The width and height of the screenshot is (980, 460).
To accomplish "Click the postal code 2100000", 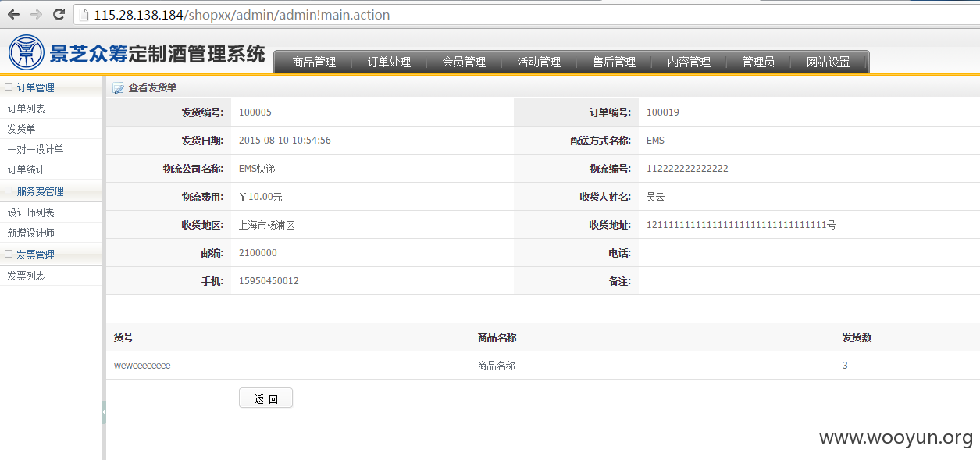I will coord(258,253).
